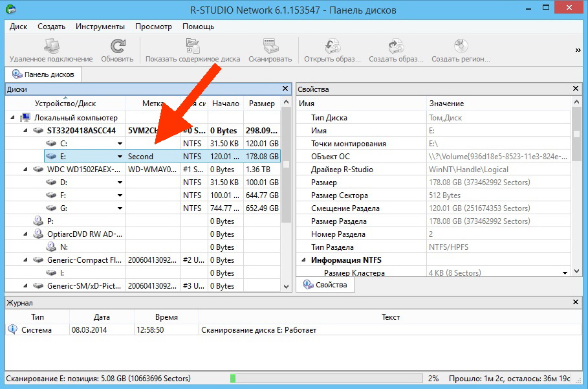
Task: Collapse the WDC WD1502FAEX disk node
Action: tap(27, 170)
